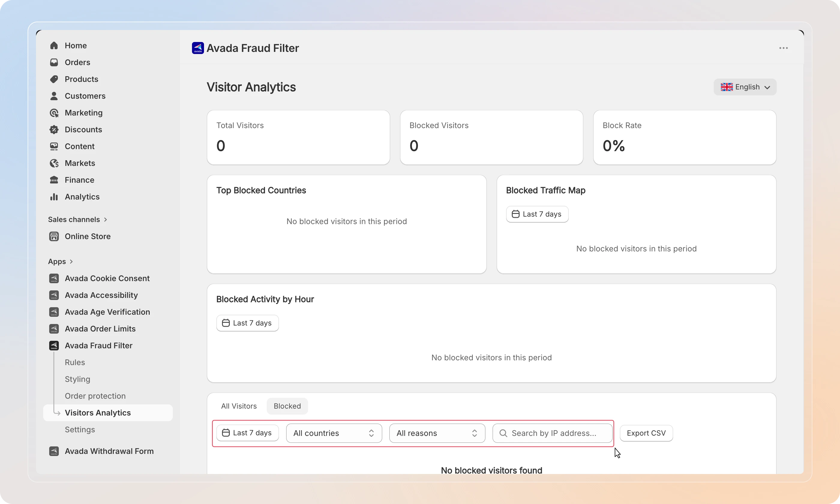The height and width of the screenshot is (504, 840).
Task: Click the magnifier icon in the IP search
Action: coord(503,433)
